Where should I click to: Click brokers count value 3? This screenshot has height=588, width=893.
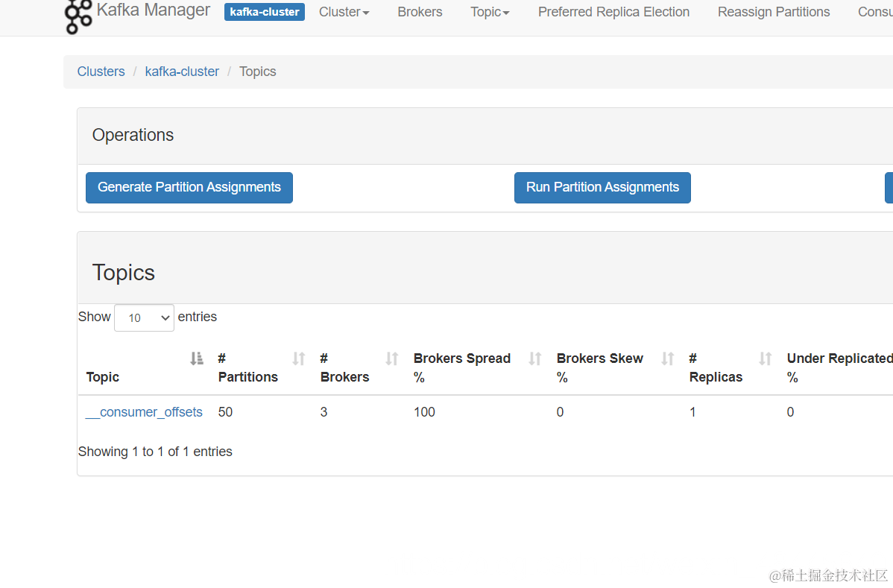324,412
